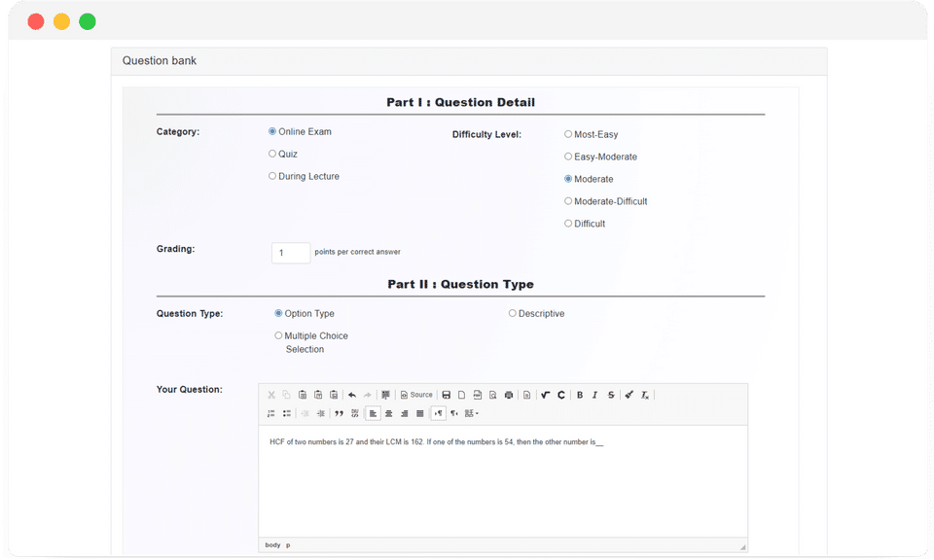The height and width of the screenshot is (560, 934).
Task: Click inside the question text editor area
Action: pyautogui.click(x=503, y=481)
